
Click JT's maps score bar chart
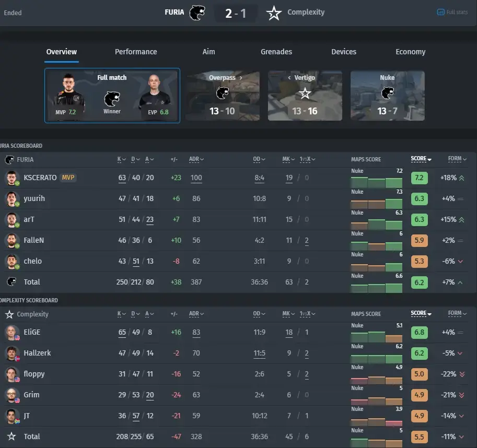[377, 422]
